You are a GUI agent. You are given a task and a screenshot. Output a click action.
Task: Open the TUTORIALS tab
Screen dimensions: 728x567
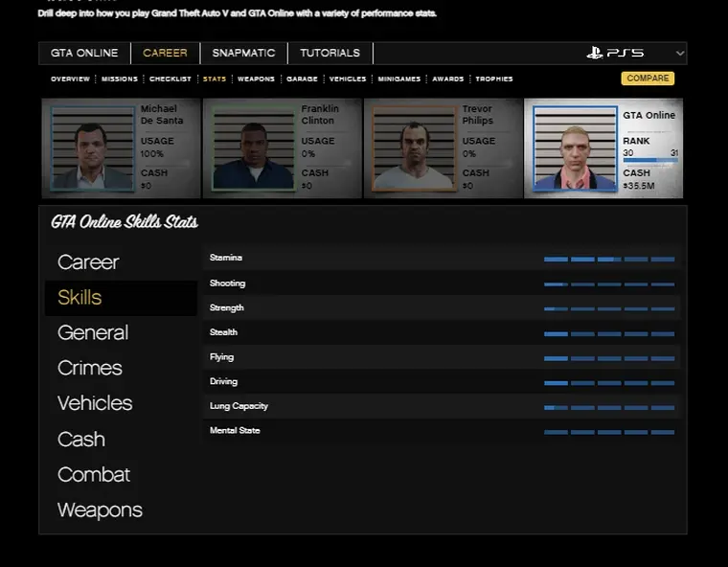(330, 53)
